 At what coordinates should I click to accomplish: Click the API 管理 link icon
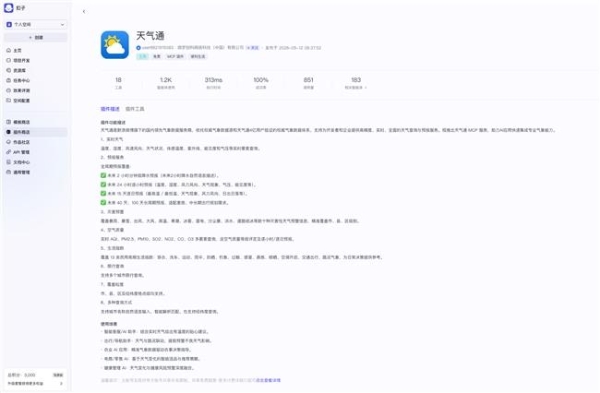point(8,152)
